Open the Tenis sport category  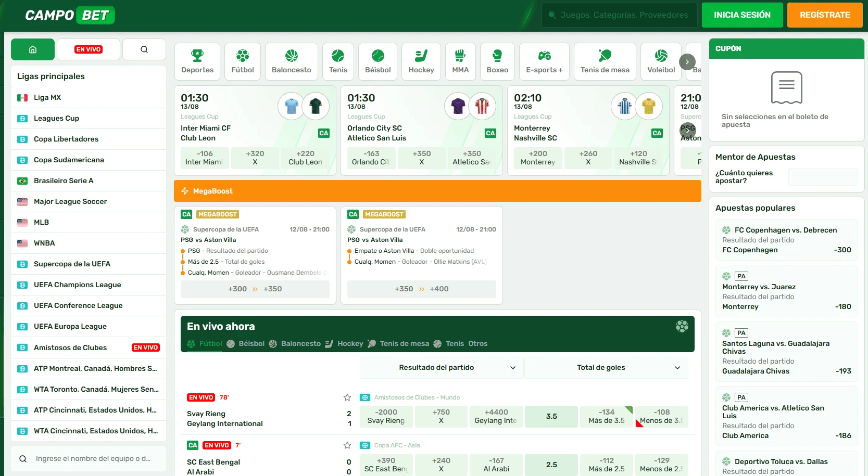coord(338,61)
